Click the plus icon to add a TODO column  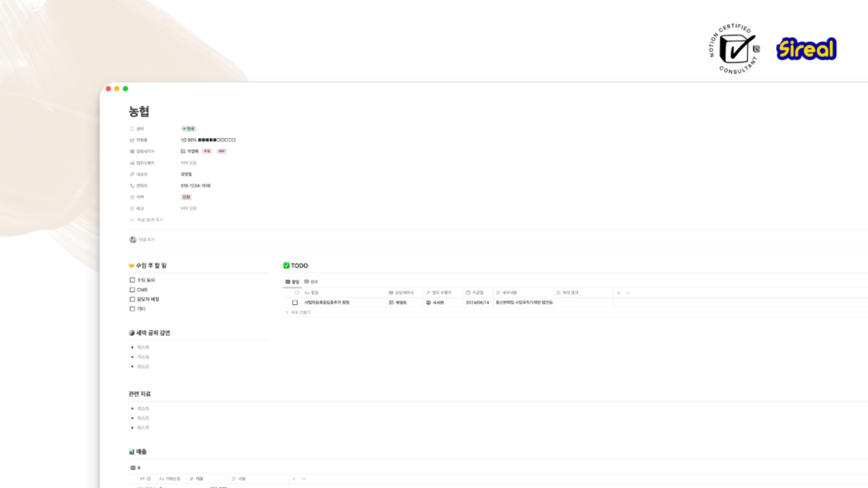pos(618,293)
